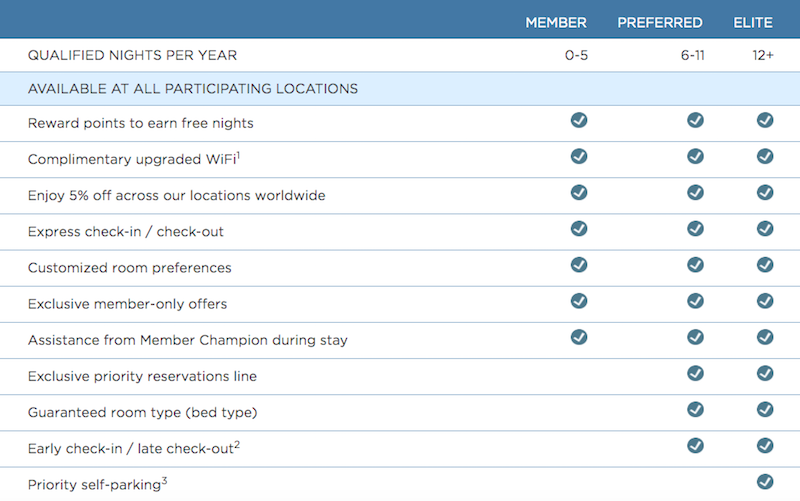The height and width of the screenshot is (501, 800).
Task: Click Qualified Nights Per Year label
Action: click(133, 55)
